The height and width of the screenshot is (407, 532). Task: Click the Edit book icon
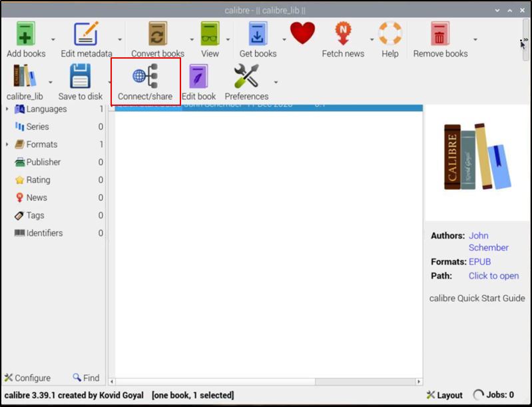pos(198,76)
